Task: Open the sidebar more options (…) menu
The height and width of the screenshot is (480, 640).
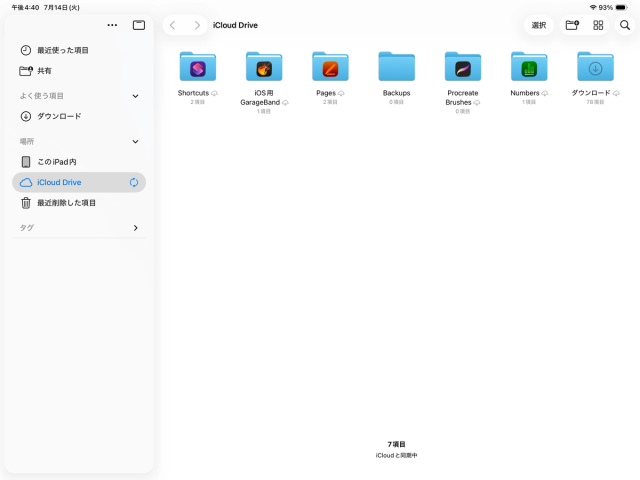Action: point(112,25)
